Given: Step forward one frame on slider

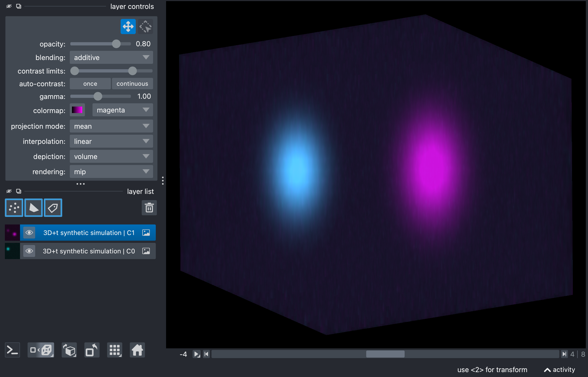Looking at the screenshot, I should [564, 354].
